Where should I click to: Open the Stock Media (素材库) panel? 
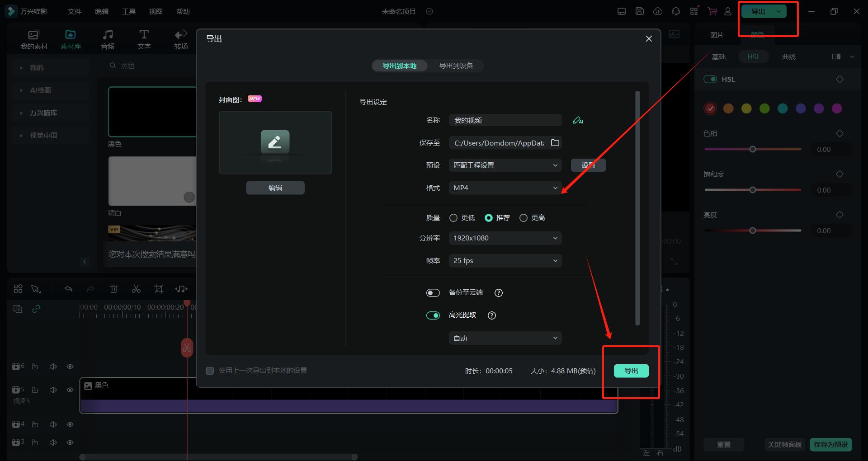click(x=71, y=39)
